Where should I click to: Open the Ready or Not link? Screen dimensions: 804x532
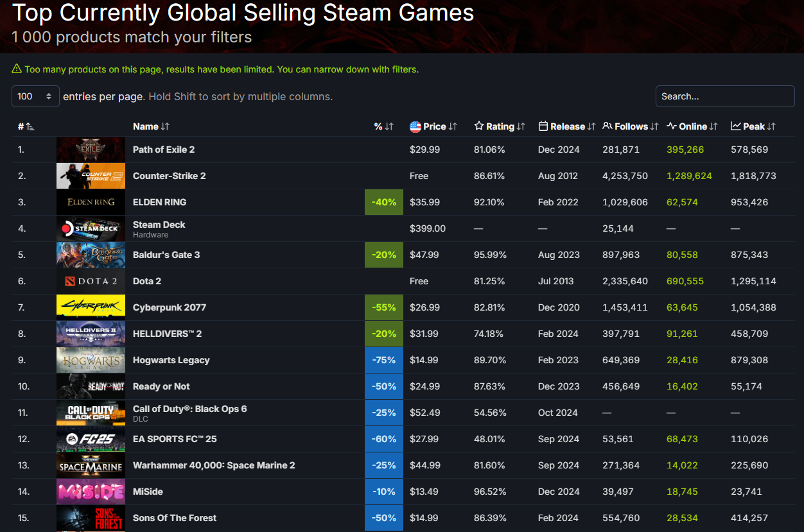click(161, 386)
